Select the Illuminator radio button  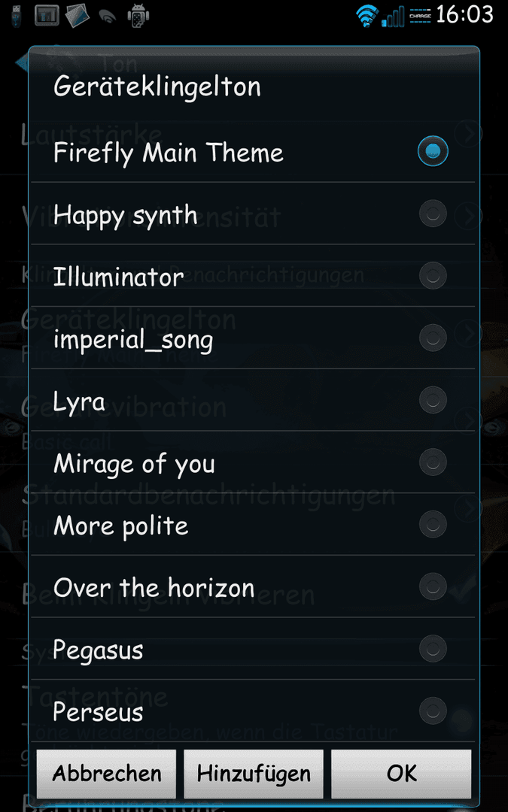[433, 275]
